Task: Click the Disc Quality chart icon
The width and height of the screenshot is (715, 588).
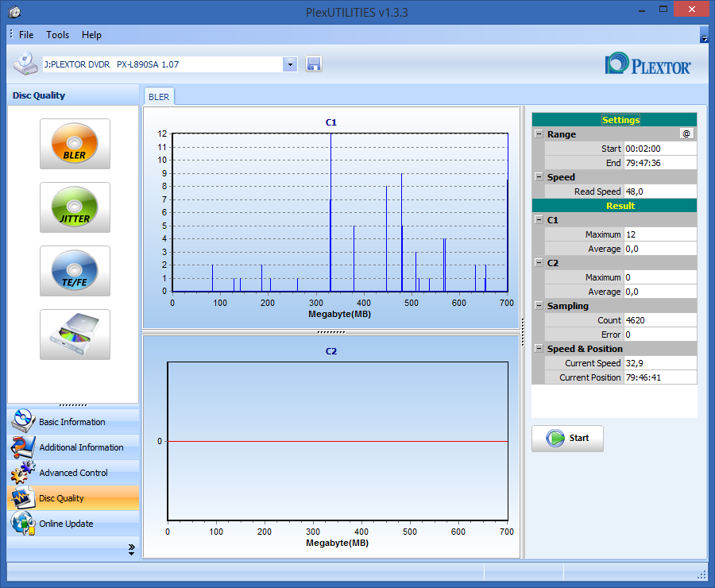Action: click(x=23, y=497)
